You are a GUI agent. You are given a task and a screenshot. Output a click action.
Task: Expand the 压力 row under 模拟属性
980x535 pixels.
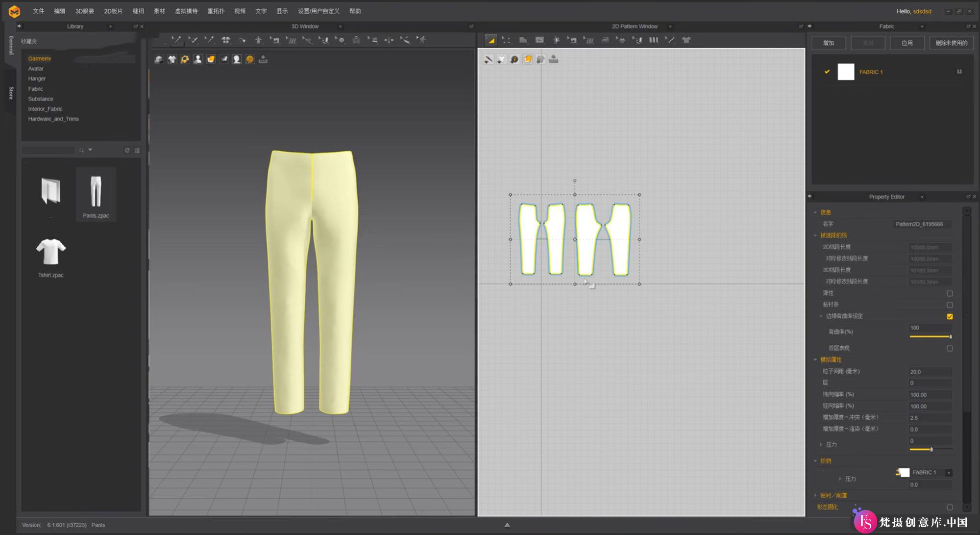pos(821,444)
